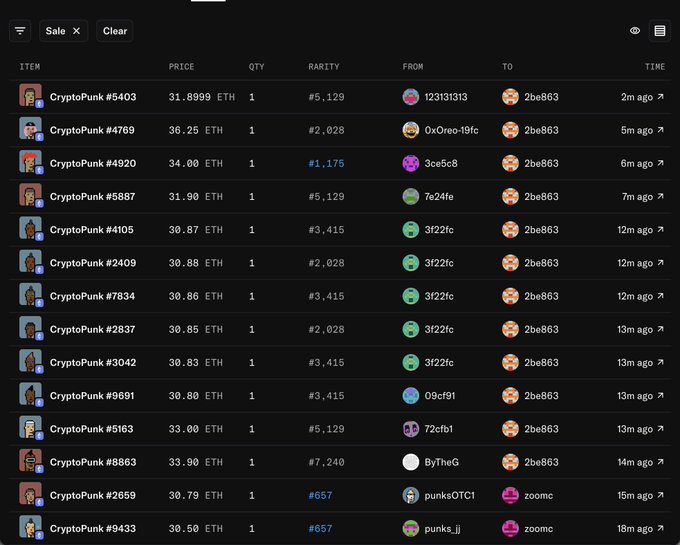Select the 36.25 ETH price cell

(x=196, y=130)
